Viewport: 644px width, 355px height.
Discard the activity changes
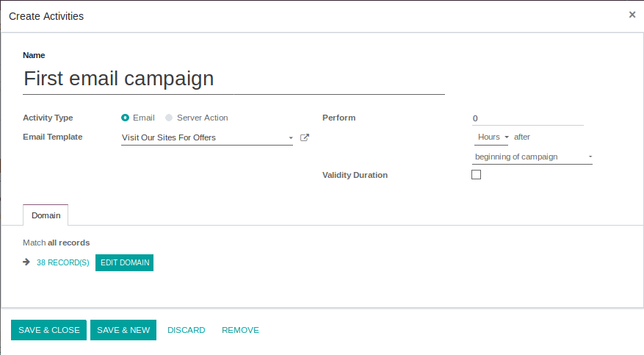[x=187, y=330]
